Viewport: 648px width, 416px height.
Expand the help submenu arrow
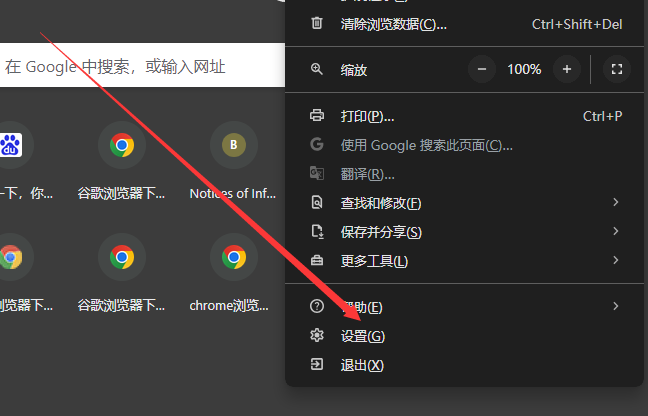tap(616, 306)
